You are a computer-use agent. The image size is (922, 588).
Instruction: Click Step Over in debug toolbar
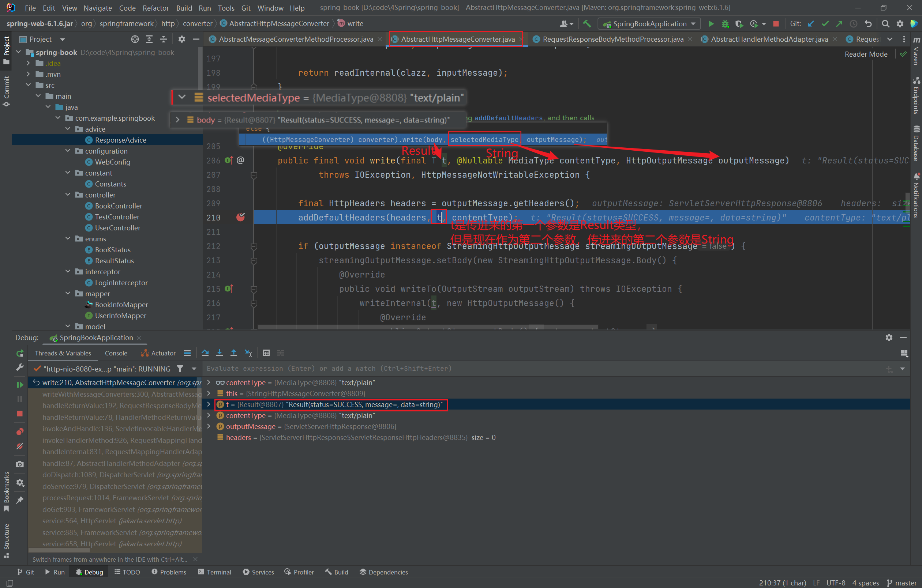click(205, 353)
